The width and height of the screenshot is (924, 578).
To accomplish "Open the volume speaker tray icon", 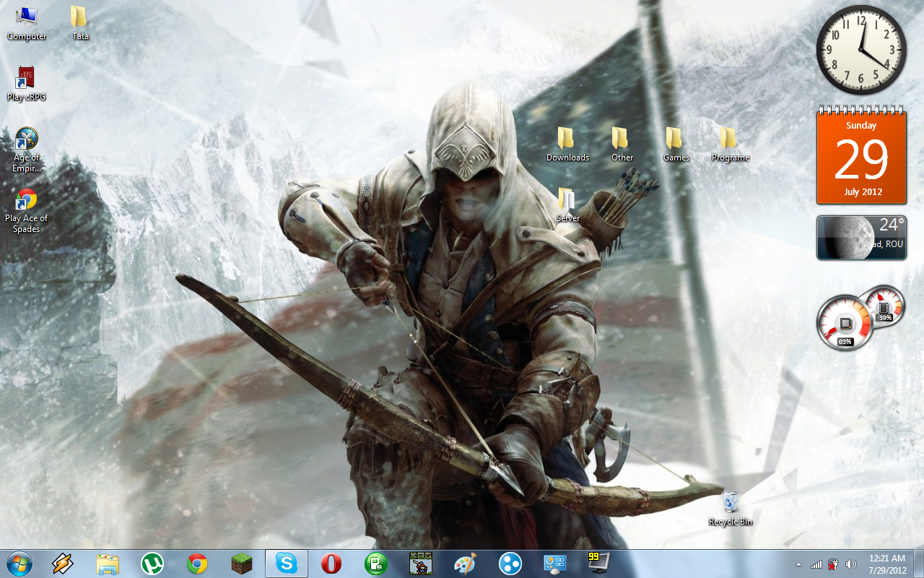I will (851, 564).
